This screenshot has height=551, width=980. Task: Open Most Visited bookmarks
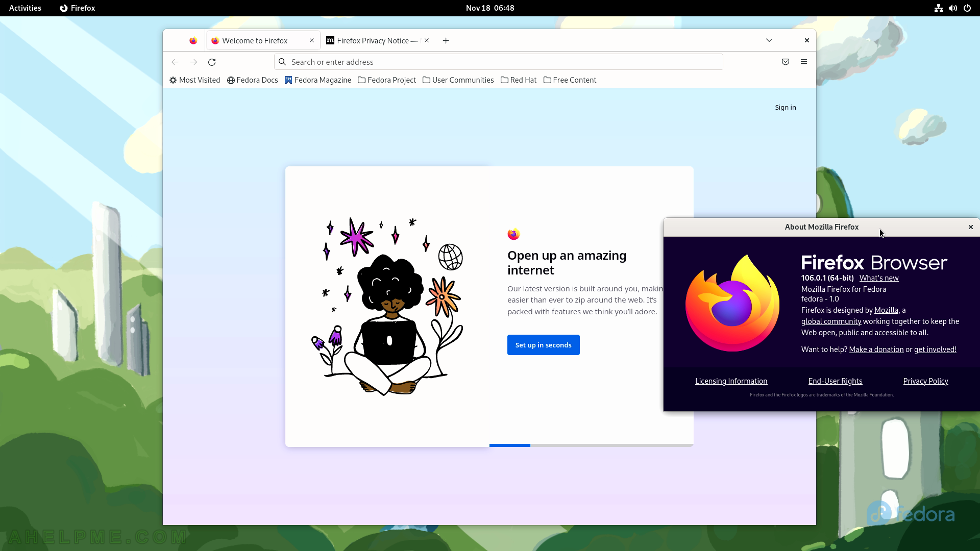(x=195, y=80)
